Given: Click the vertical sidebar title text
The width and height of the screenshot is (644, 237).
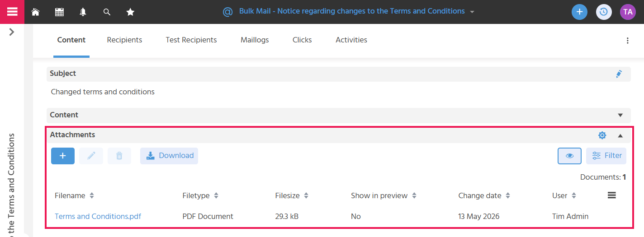Looking at the screenshot, I should tap(11, 185).
